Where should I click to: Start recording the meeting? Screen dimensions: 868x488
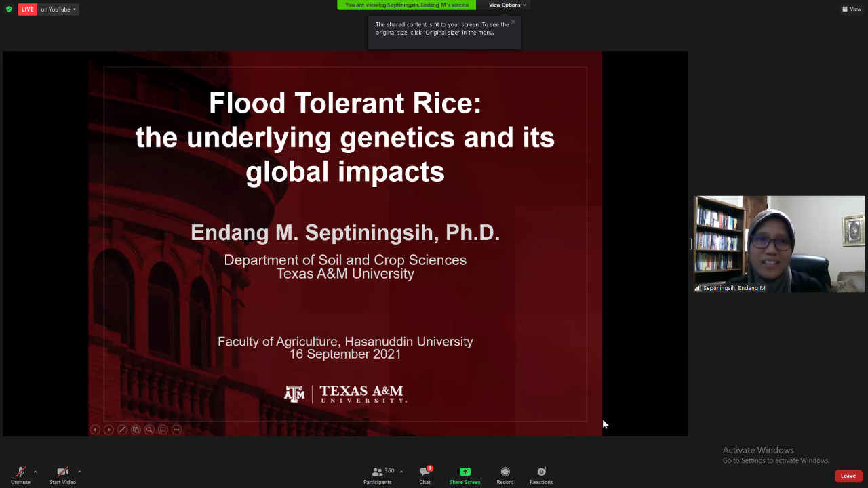[x=505, y=475]
